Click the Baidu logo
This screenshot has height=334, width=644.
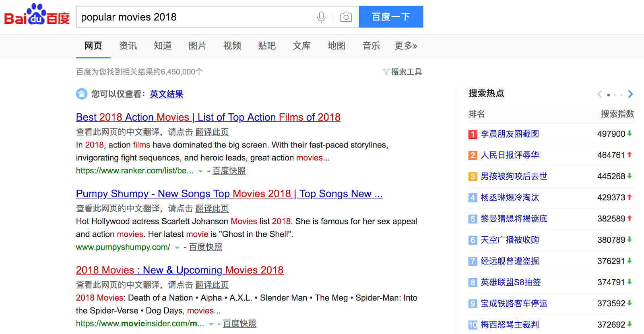37,15
